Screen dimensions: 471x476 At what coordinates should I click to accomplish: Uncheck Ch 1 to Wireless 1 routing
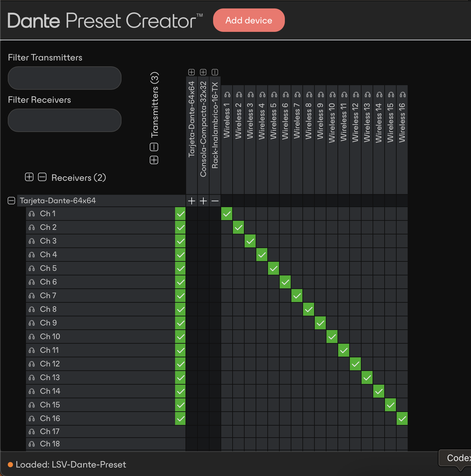[227, 214]
